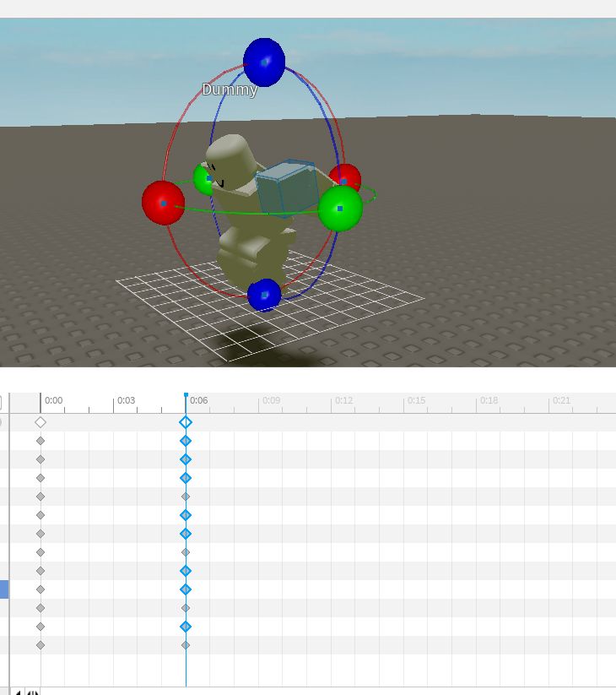
Task: Select the gray 0:06 keyframe in the fourth track row
Action: [186, 497]
